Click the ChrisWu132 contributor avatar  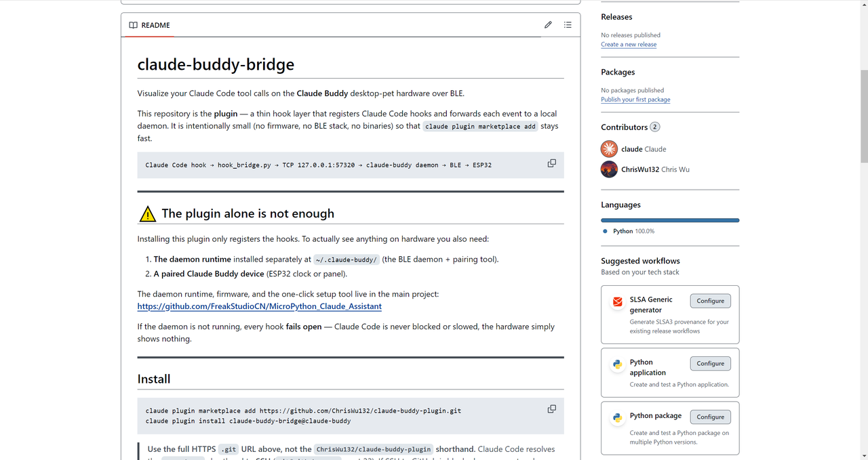[x=609, y=169]
